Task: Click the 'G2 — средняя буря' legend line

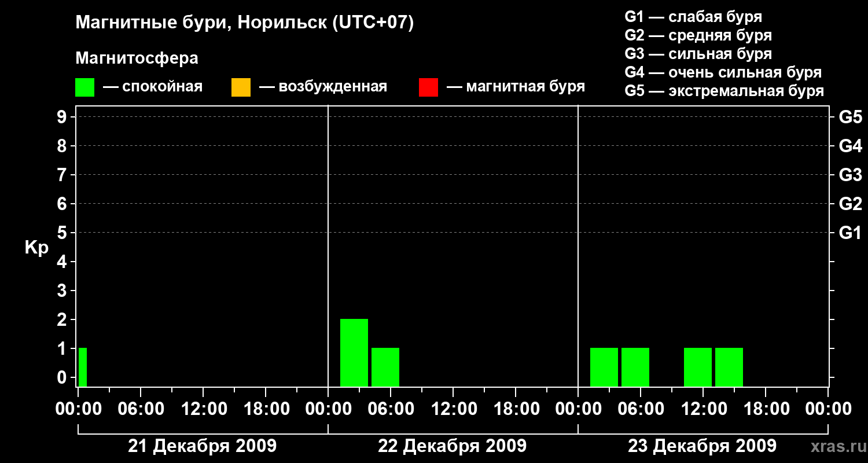Action: point(698,35)
